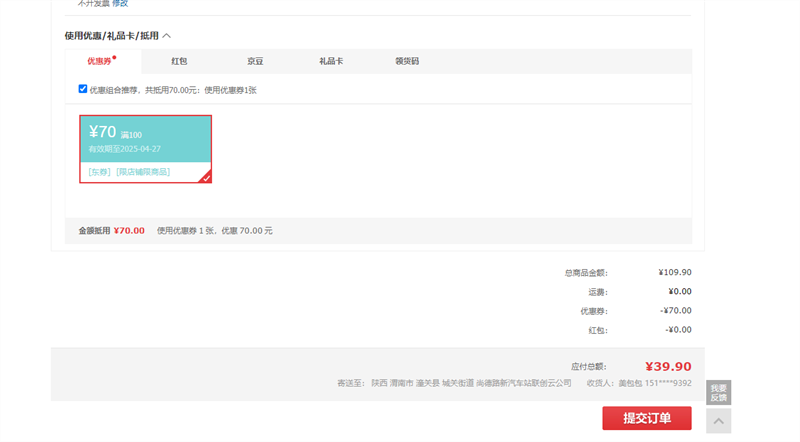The height and width of the screenshot is (442, 800).
Task: Click the 我要反馈 feedback widget
Action: point(718,392)
